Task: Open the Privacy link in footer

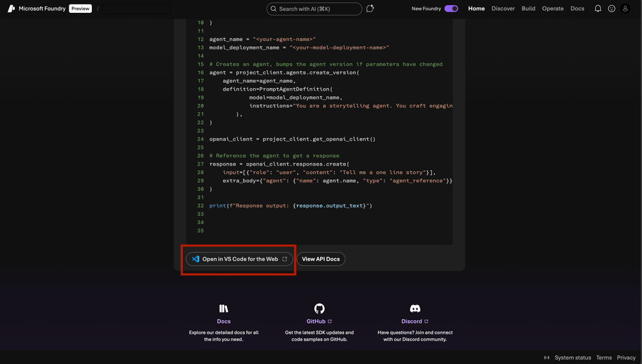Action: pos(626,358)
